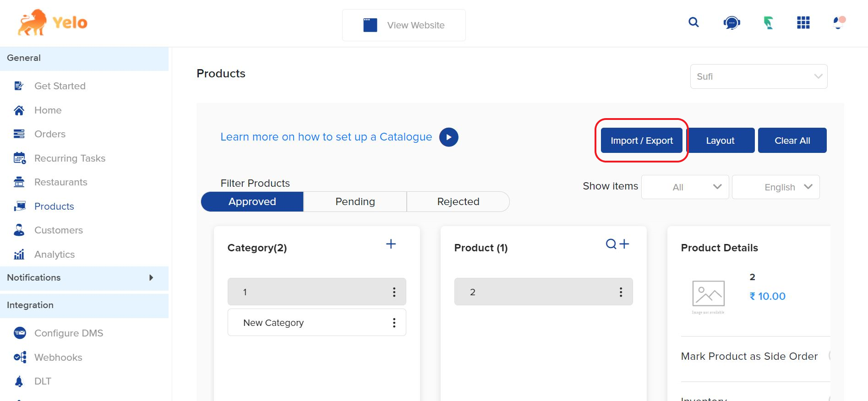The width and height of the screenshot is (868, 401).
Task: Open the Sufi store dropdown
Action: coord(759,76)
